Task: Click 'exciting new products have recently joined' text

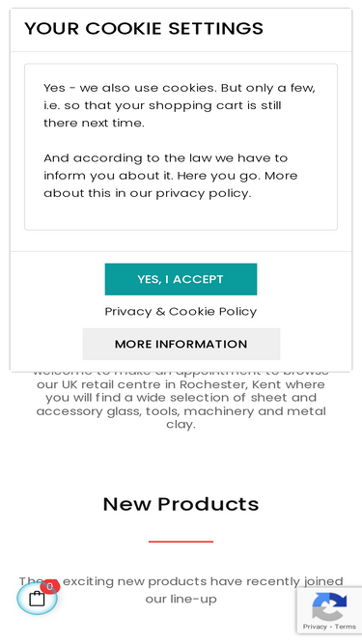Action: pyautogui.click(x=203, y=581)
